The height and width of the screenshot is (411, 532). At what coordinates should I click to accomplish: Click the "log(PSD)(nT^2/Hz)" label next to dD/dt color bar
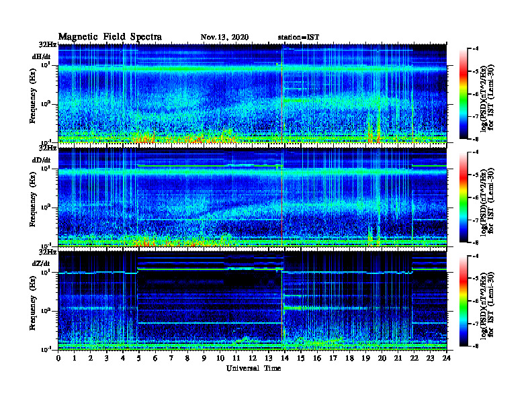click(484, 201)
